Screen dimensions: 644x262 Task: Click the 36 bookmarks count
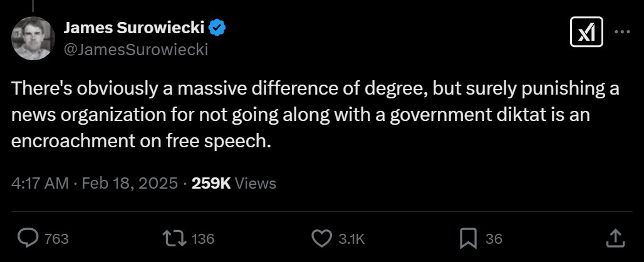(494, 239)
